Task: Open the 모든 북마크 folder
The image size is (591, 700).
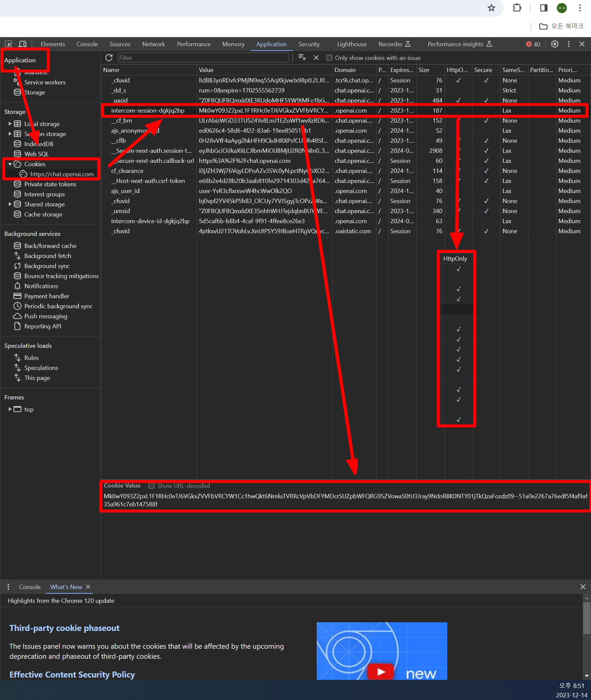Action: coord(561,26)
